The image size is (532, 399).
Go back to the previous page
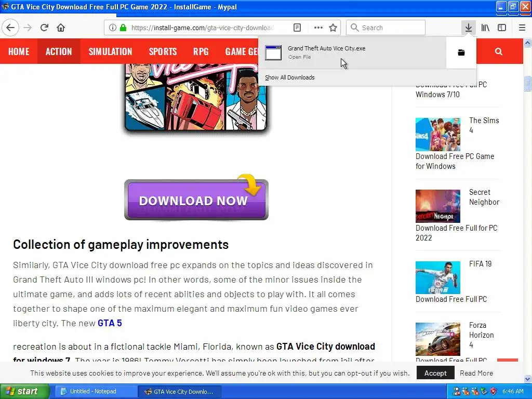(10, 28)
